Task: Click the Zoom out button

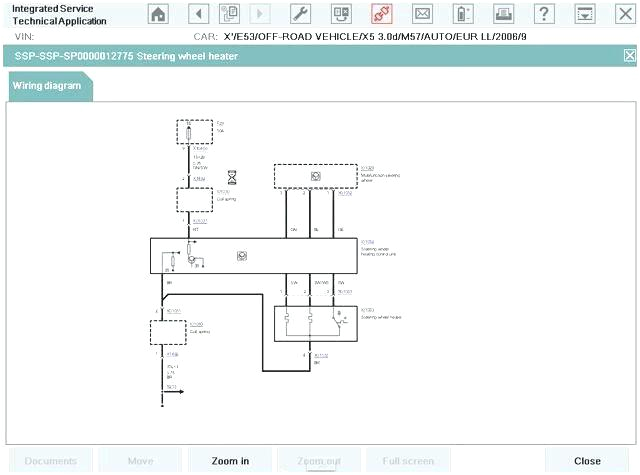Action: [319, 461]
